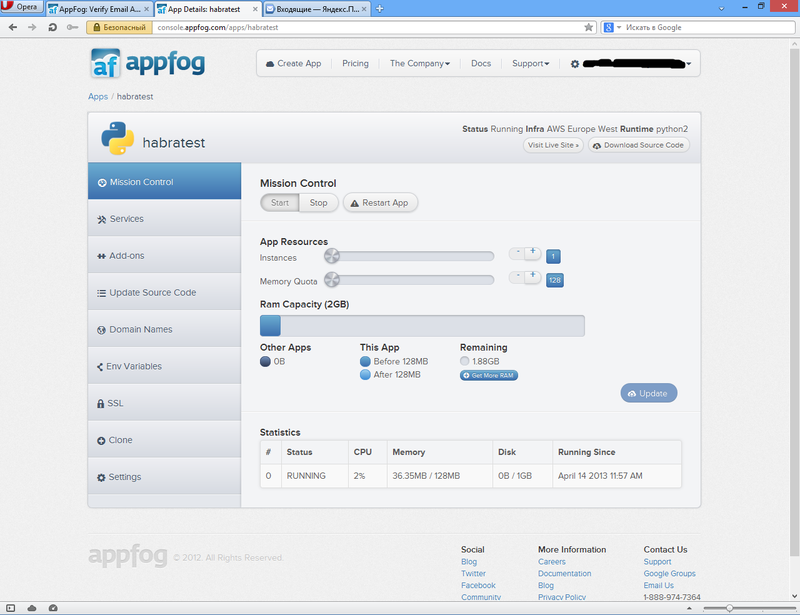Open a new browser tab with plus
Screen dimensions: 800x615
pyautogui.click(x=379, y=9)
